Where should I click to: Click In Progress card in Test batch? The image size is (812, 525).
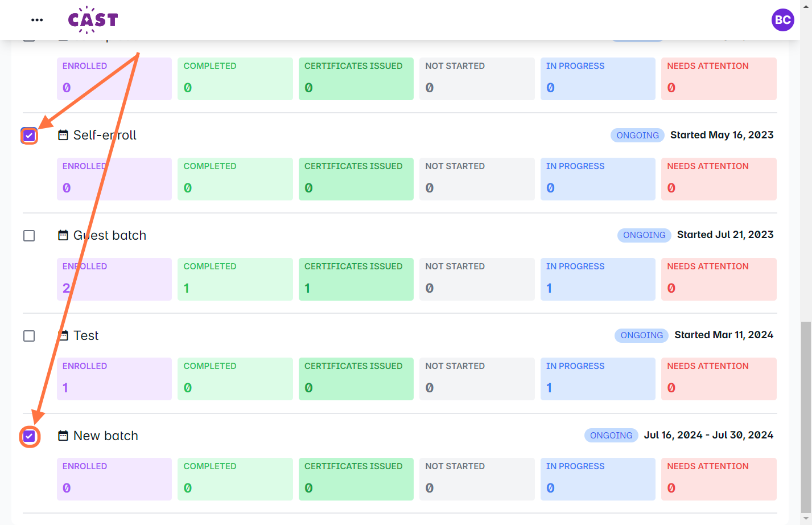(597, 379)
